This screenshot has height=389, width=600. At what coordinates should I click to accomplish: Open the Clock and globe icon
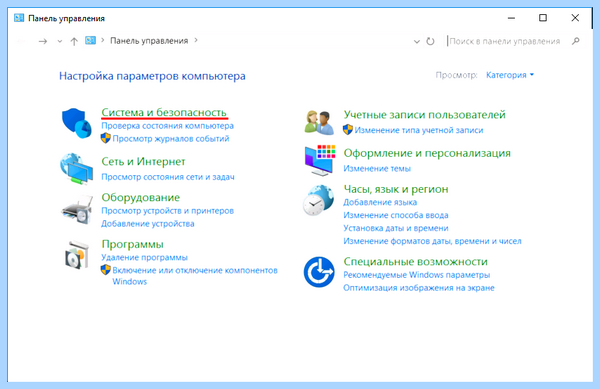[318, 200]
